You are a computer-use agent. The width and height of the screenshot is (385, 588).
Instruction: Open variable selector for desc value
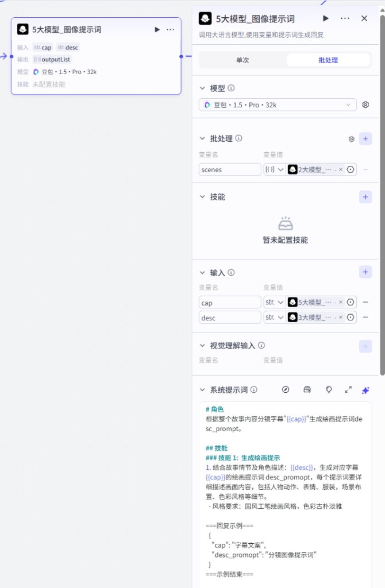pyautogui.click(x=351, y=317)
